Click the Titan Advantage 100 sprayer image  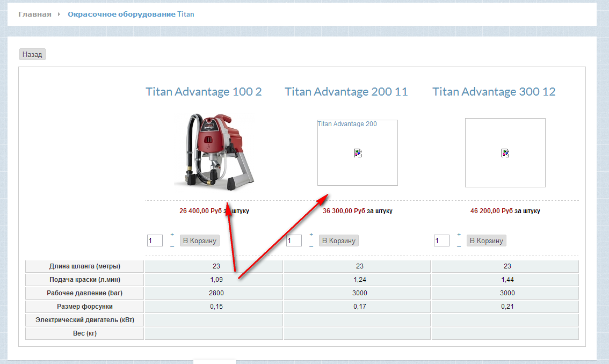click(x=214, y=152)
